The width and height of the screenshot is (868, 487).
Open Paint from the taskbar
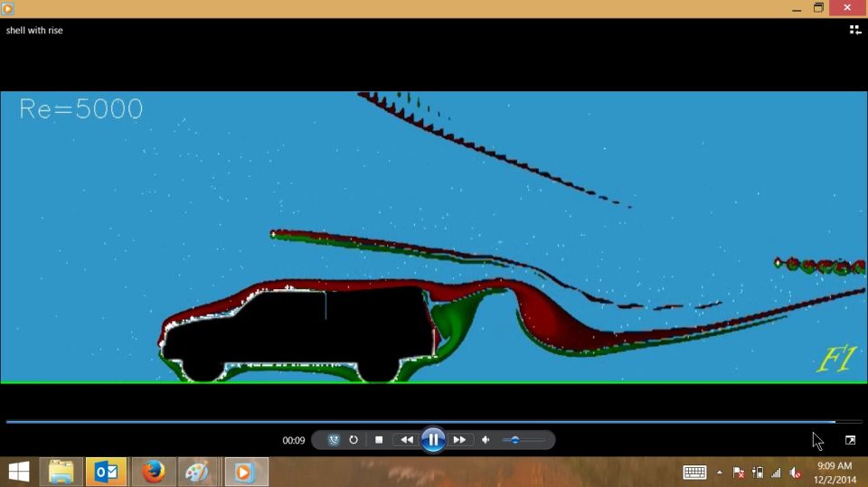click(197, 472)
